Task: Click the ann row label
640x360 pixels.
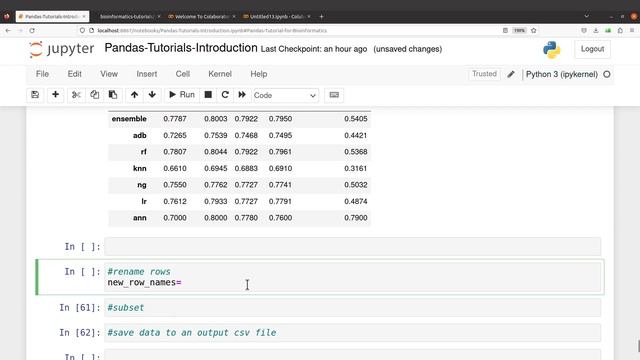Action: (140, 218)
